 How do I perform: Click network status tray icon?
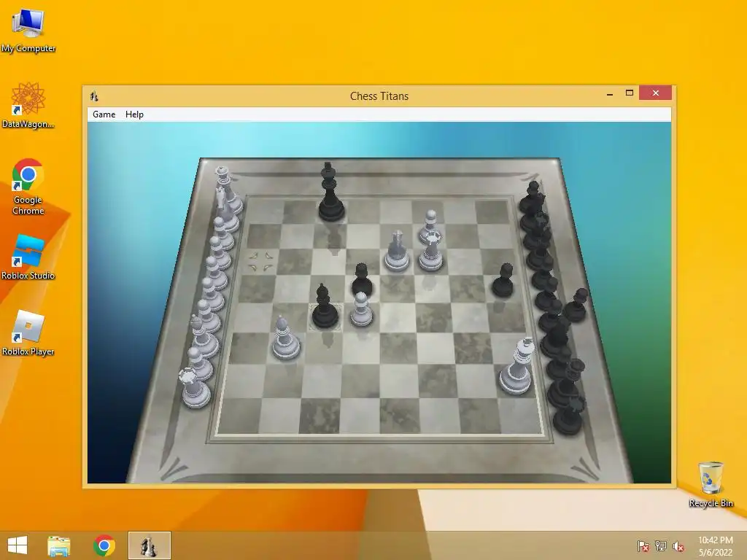point(661,546)
